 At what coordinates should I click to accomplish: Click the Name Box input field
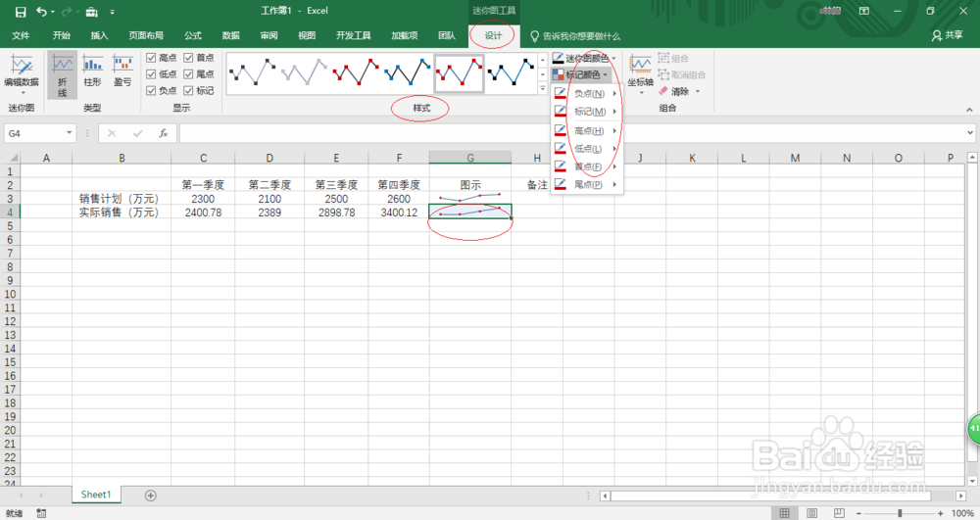[34, 133]
